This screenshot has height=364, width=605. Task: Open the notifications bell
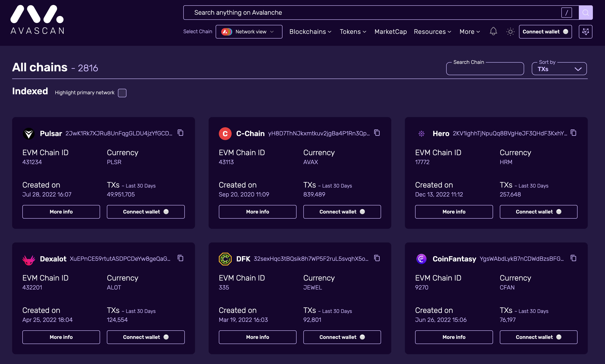point(493,32)
